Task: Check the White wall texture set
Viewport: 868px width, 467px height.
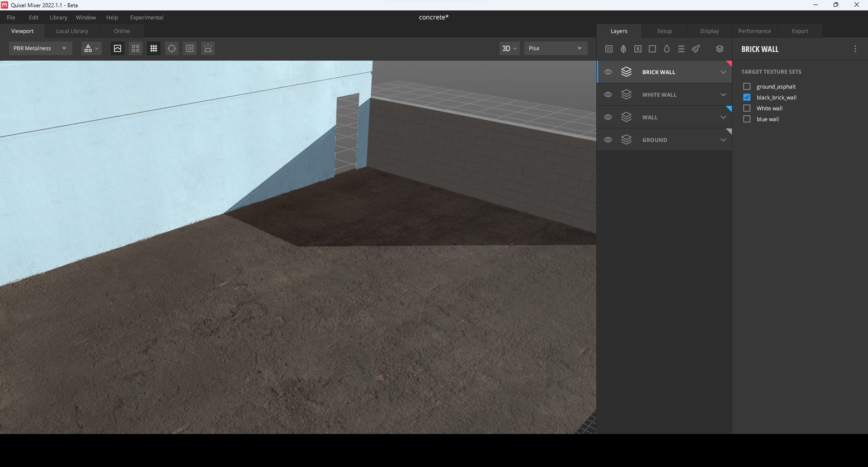Action: pos(747,108)
